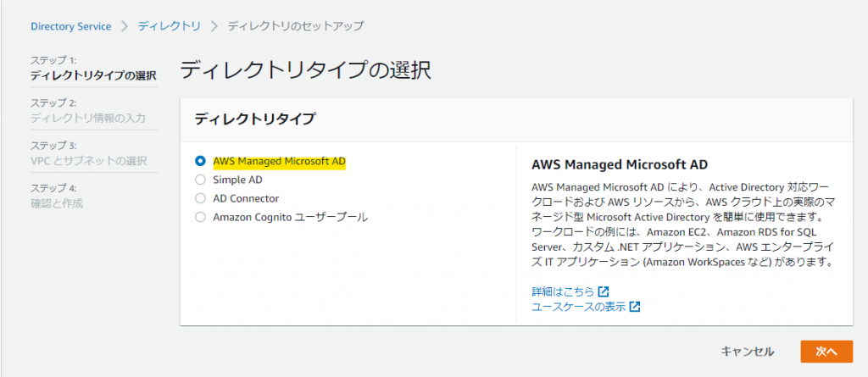Click the ディレクトリのセットアップ breadcrumb item

pyautogui.click(x=295, y=26)
